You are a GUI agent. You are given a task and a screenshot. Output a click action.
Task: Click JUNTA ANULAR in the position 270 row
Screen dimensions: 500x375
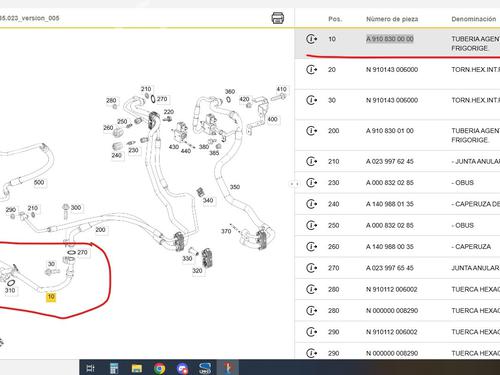475,268
